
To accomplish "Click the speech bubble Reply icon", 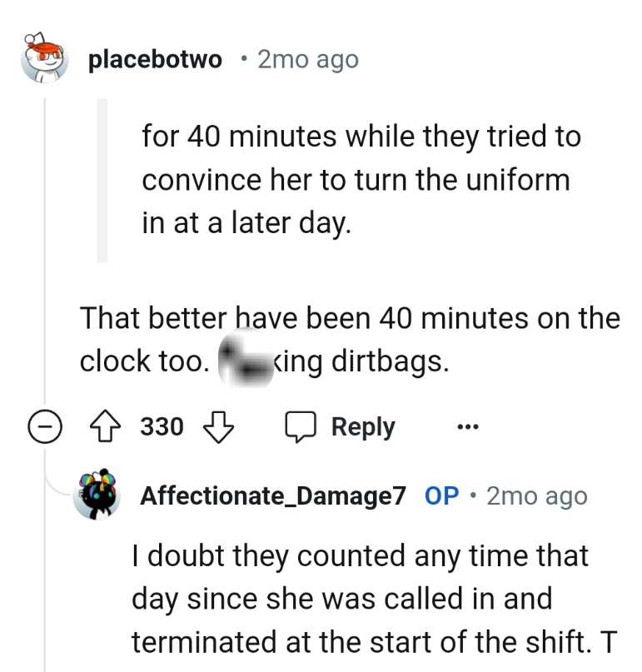I will [x=302, y=426].
